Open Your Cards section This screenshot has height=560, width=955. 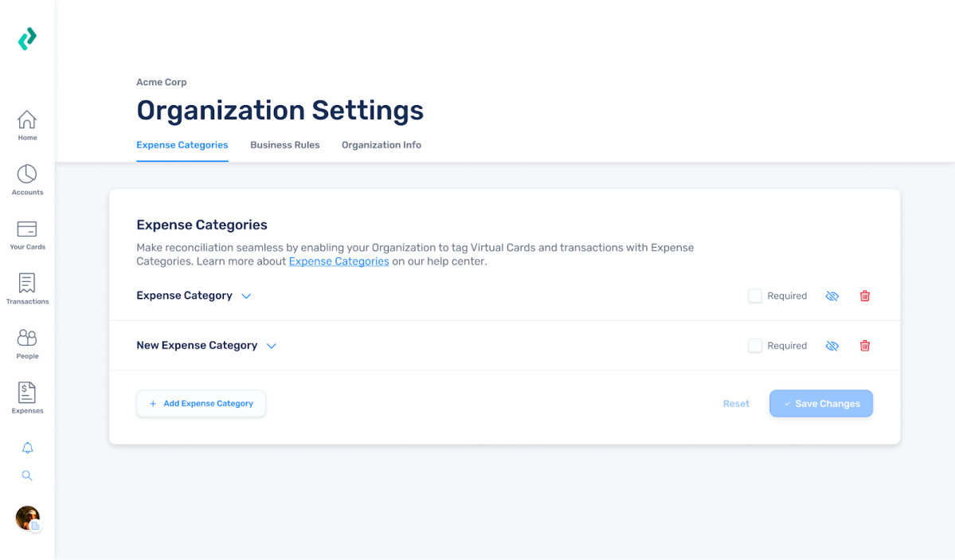27,234
